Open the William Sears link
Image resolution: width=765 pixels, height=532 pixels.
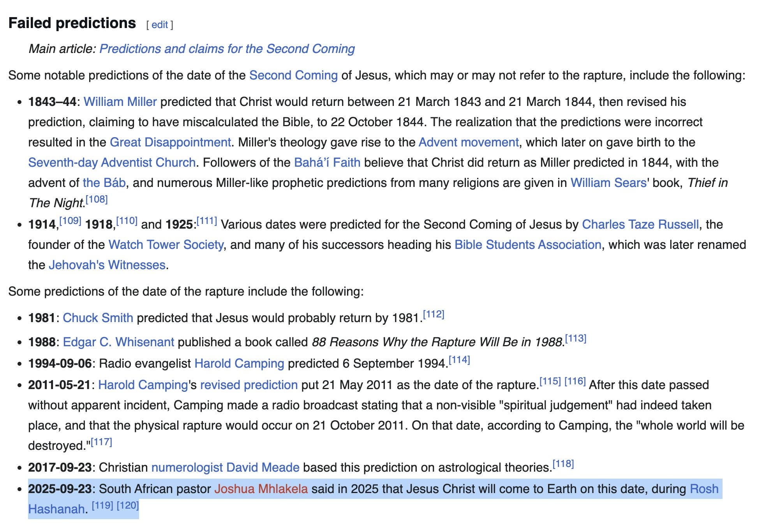tap(608, 183)
